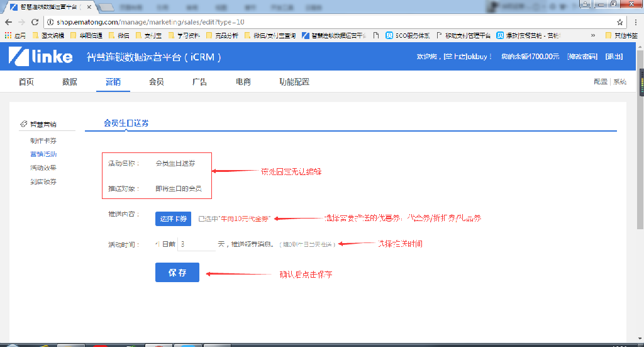The image size is (644, 347).
Task: Open the 微信 bookmark folder
Action: pyautogui.click(x=119, y=36)
